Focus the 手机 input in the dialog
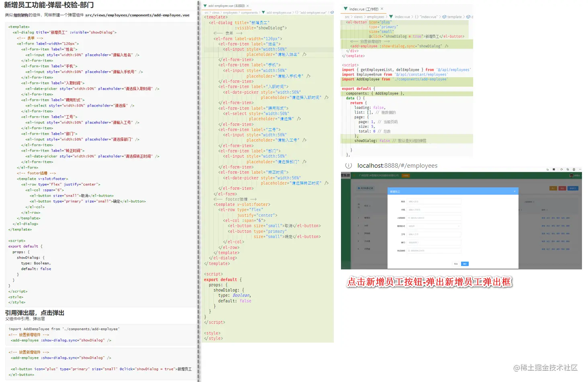 (x=434, y=209)
